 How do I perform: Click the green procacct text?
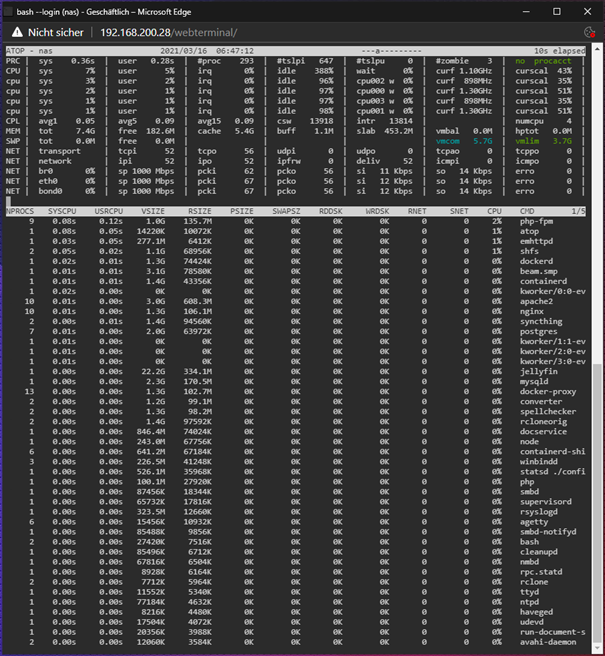pyautogui.click(x=552, y=61)
